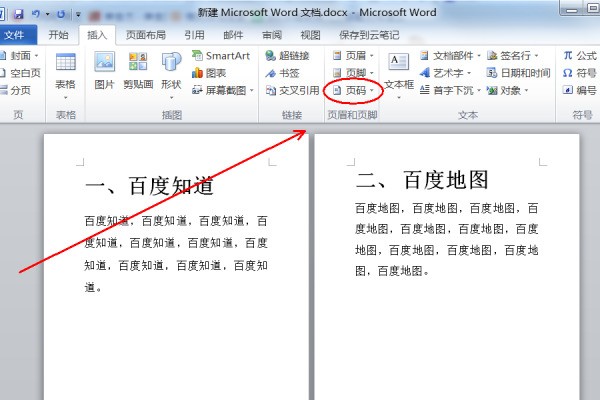
Task: Switch to the 开始 (Home) tab
Action: pos(58,35)
